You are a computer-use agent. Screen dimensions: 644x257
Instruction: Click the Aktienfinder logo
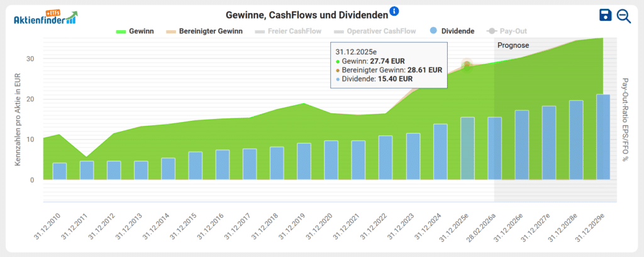coord(45,18)
